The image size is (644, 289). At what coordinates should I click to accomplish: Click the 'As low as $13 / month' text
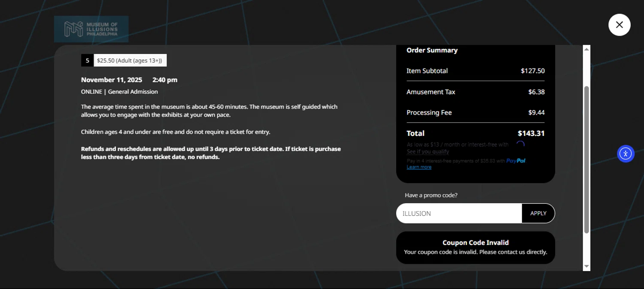click(x=458, y=144)
